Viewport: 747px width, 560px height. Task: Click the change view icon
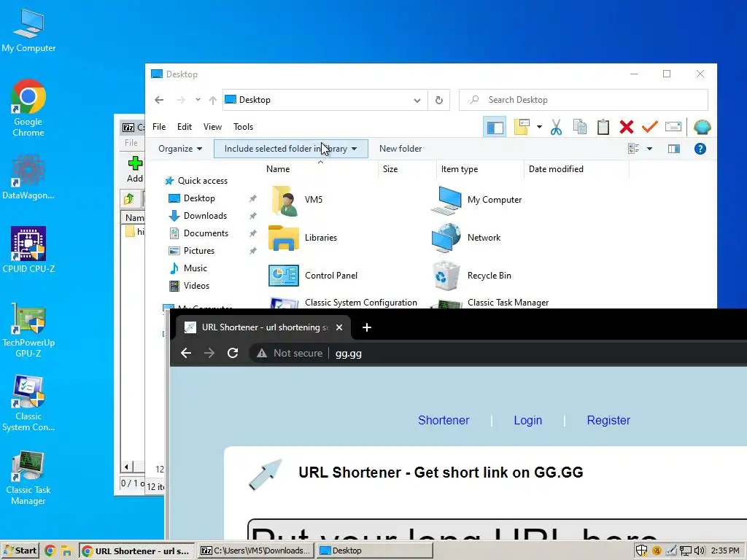(x=634, y=149)
